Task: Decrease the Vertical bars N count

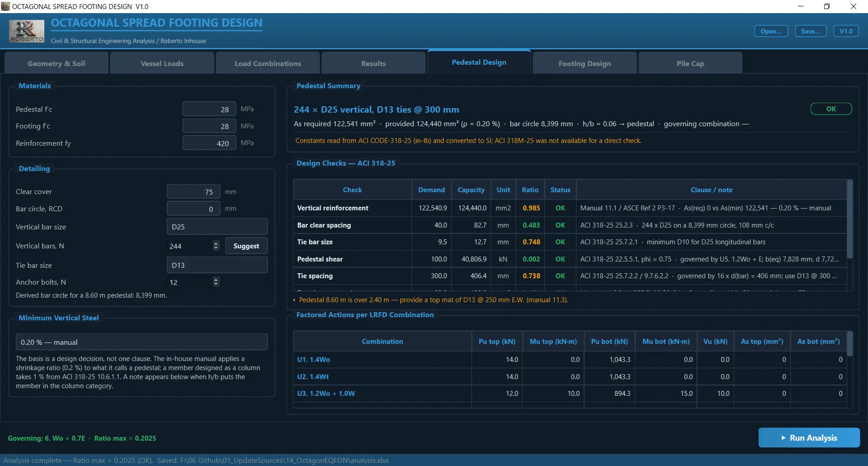Action: pos(216,248)
